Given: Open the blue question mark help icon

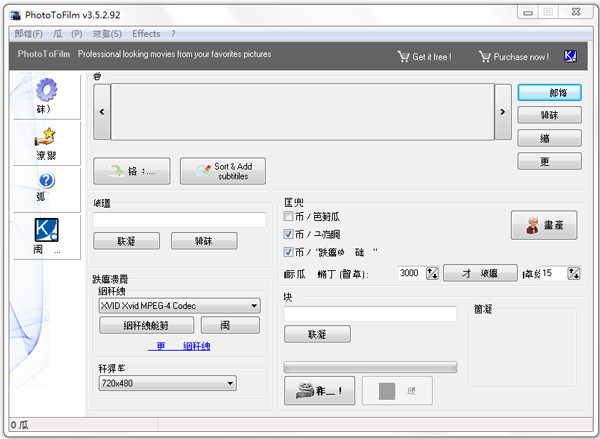Looking at the screenshot, I should pos(46,180).
